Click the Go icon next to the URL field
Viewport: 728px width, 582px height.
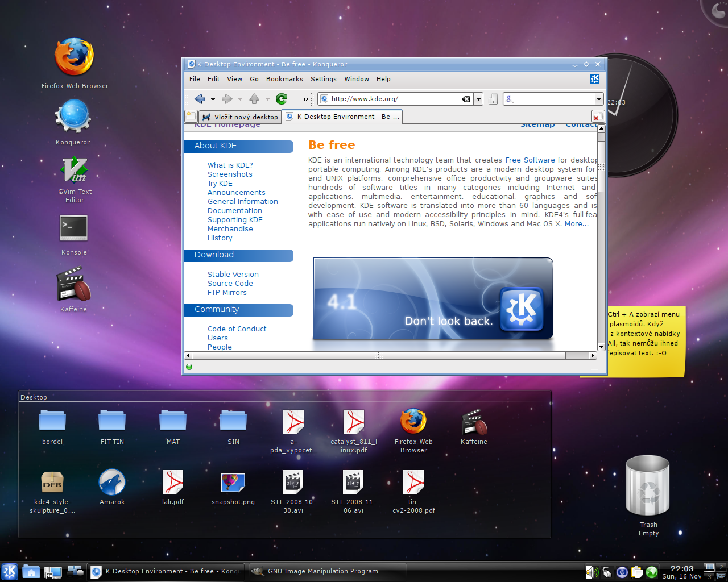coord(493,99)
